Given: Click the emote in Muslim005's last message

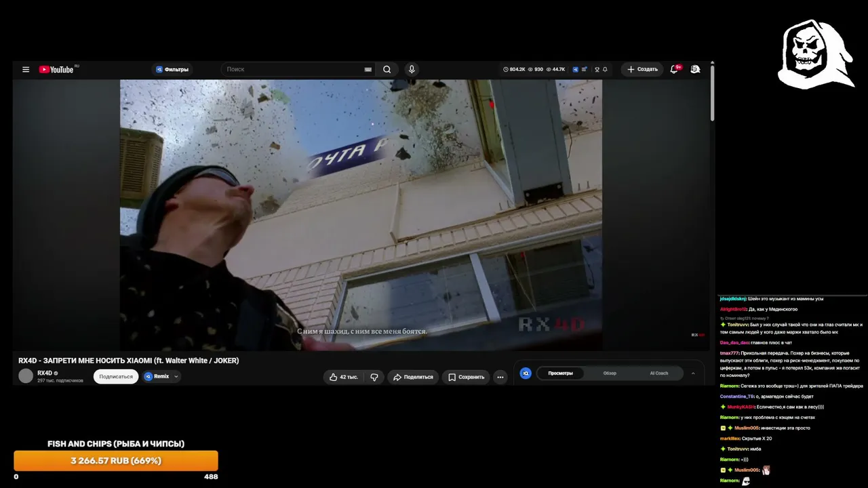Looking at the screenshot, I should [766, 470].
